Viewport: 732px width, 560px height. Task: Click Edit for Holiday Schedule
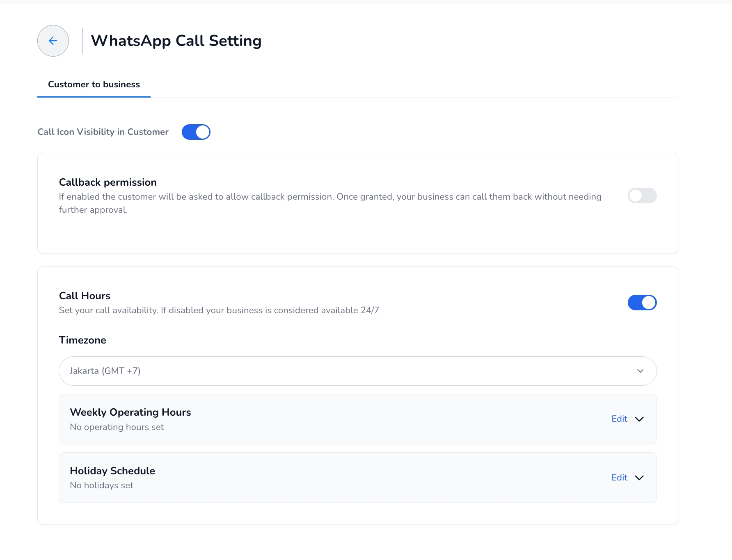(x=619, y=478)
